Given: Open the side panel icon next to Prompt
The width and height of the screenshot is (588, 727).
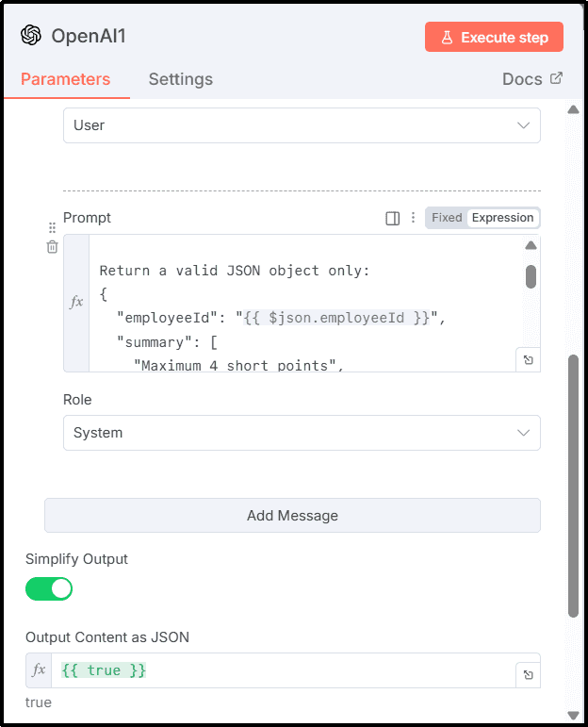Looking at the screenshot, I should click(393, 218).
